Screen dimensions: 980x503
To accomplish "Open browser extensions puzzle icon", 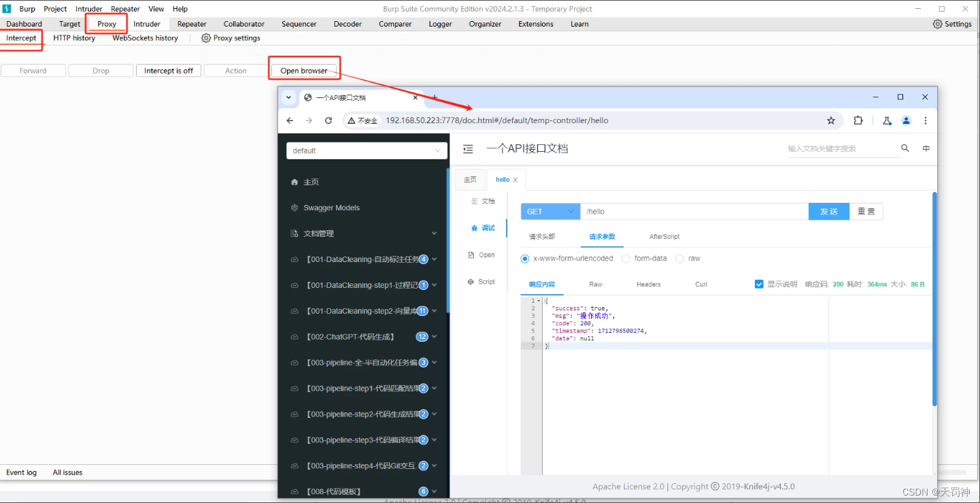I will [x=858, y=120].
